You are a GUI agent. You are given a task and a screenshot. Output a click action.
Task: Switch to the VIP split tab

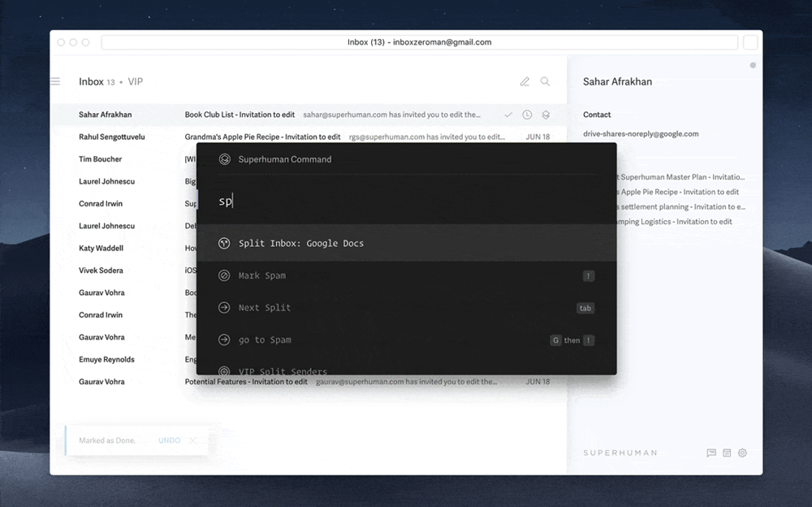(x=135, y=81)
